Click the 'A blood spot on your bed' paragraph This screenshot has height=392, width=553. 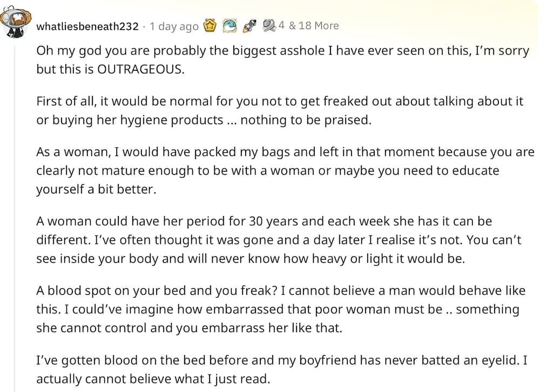click(x=281, y=309)
